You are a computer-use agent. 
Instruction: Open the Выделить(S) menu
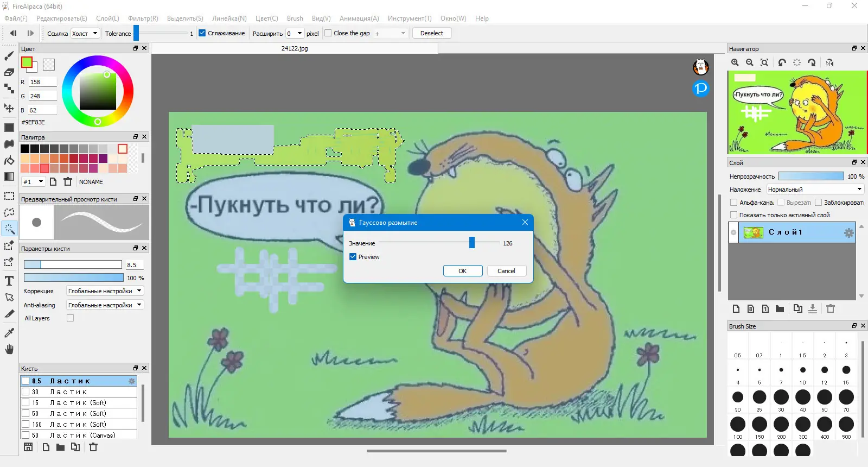(x=185, y=18)
